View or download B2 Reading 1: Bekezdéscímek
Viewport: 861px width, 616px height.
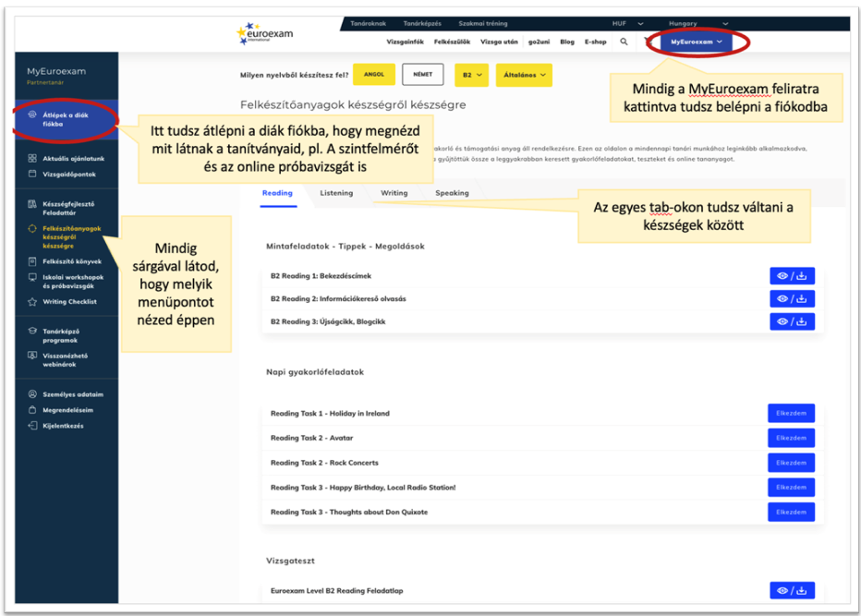(792, 275)
